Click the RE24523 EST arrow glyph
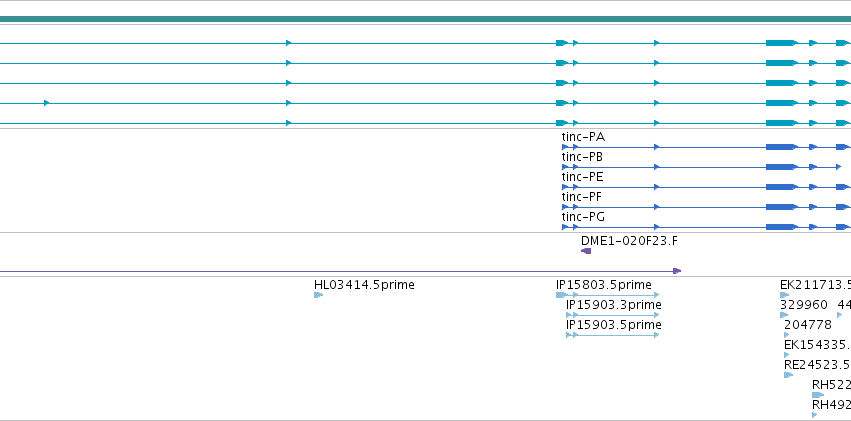 [789, 375]
